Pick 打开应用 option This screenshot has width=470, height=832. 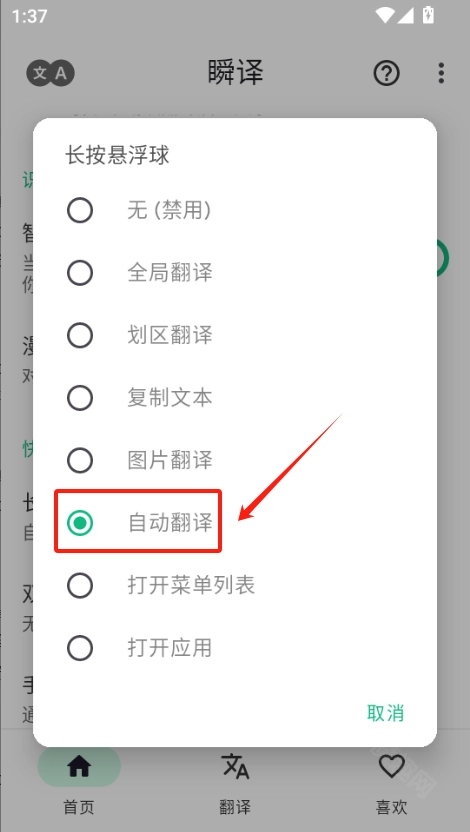[235, 648]
